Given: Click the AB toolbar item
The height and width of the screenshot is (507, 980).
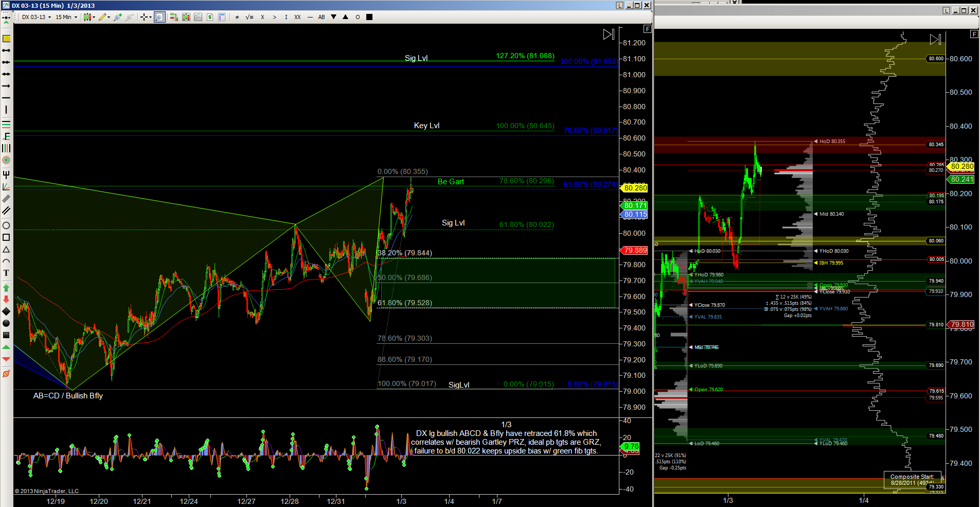Looking at the screenshot, I should click(x=322, y=17).
